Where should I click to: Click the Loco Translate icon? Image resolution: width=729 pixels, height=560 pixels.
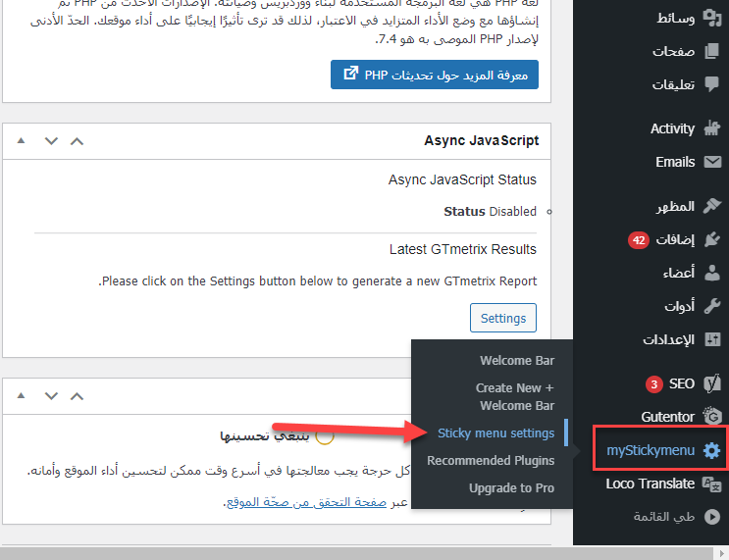(711, 484)
